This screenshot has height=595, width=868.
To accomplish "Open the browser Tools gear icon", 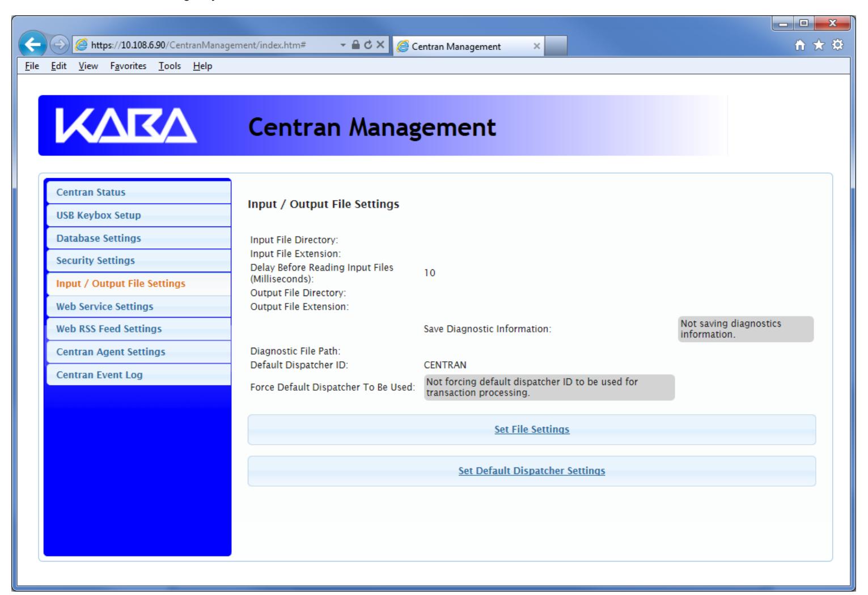I will [837, 45].
